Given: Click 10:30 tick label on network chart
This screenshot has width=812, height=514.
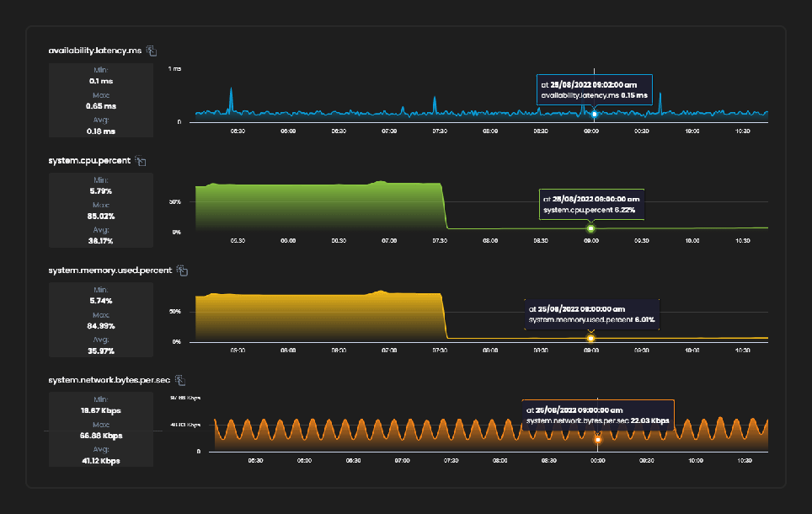Looking at the screenshot, I should tap(744, 461).
